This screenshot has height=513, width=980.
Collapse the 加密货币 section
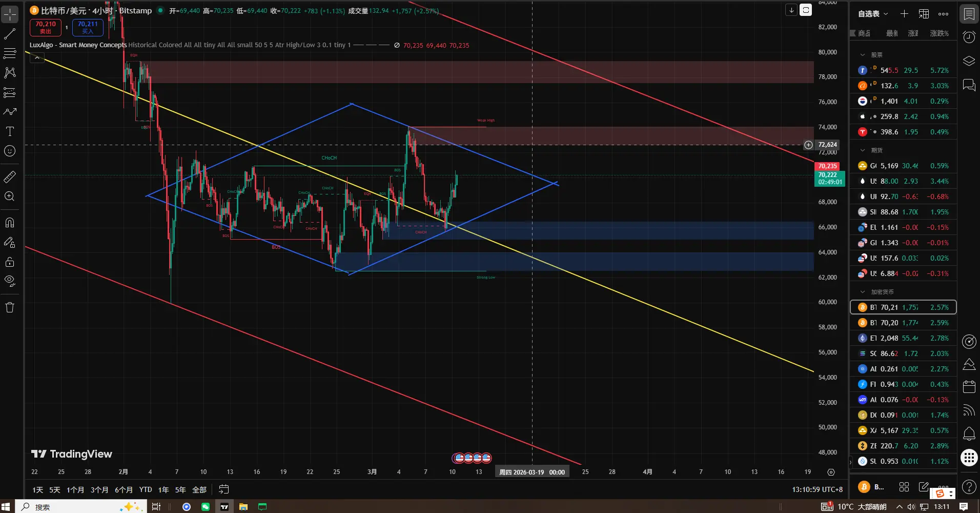coord(863,292)
